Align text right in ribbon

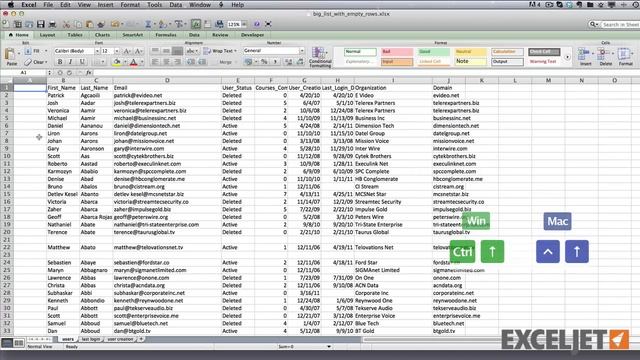177,62
